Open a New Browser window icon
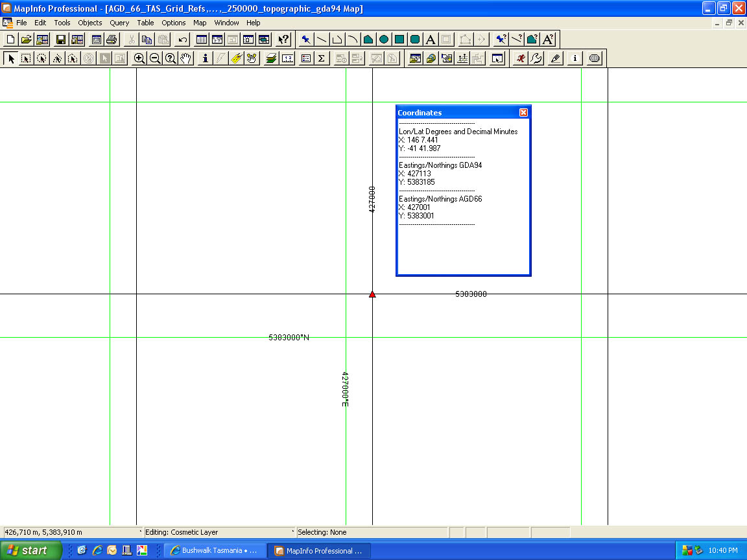747x560 pixels. point(202,40)
